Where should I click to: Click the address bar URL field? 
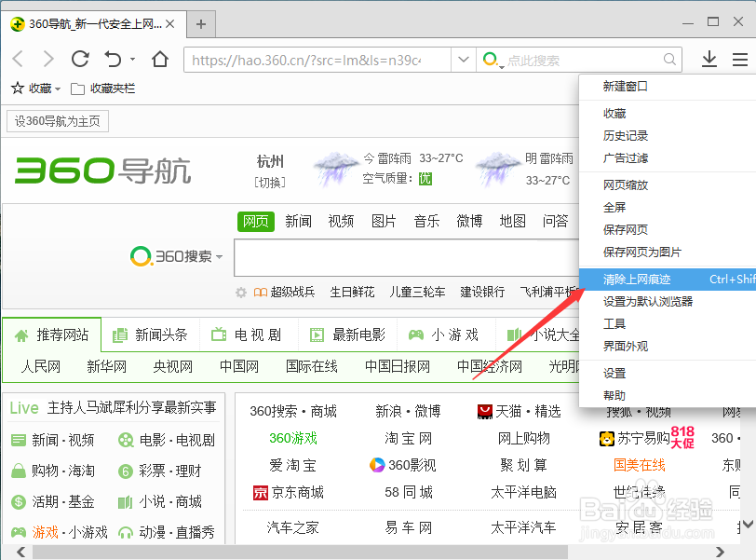tap(317, 60)
